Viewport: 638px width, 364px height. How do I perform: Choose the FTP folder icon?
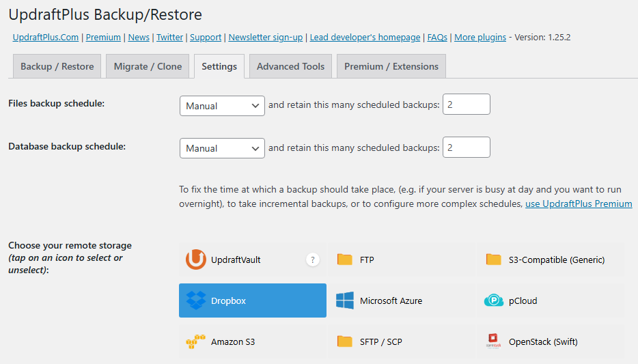[x=345, y=260]
